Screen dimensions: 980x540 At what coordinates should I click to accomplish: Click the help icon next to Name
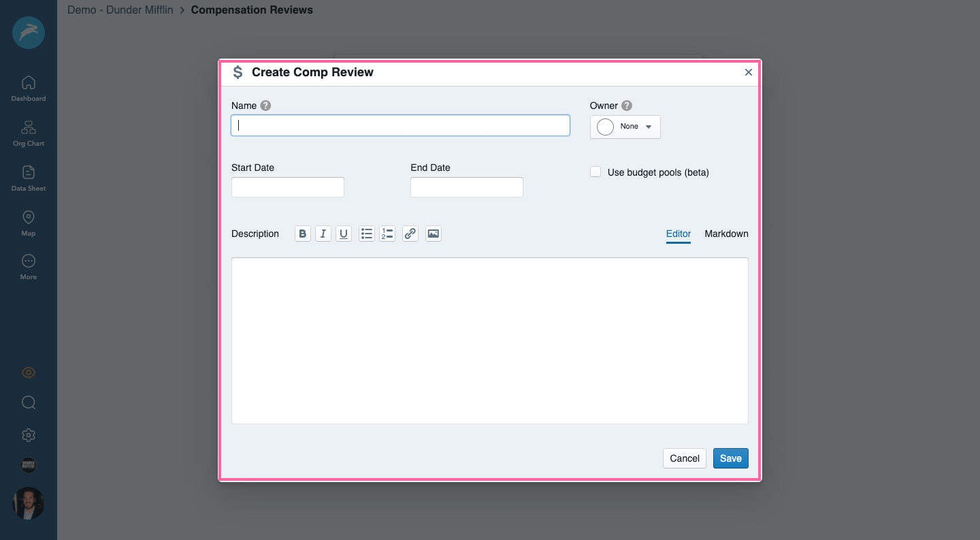click(265, 106)
